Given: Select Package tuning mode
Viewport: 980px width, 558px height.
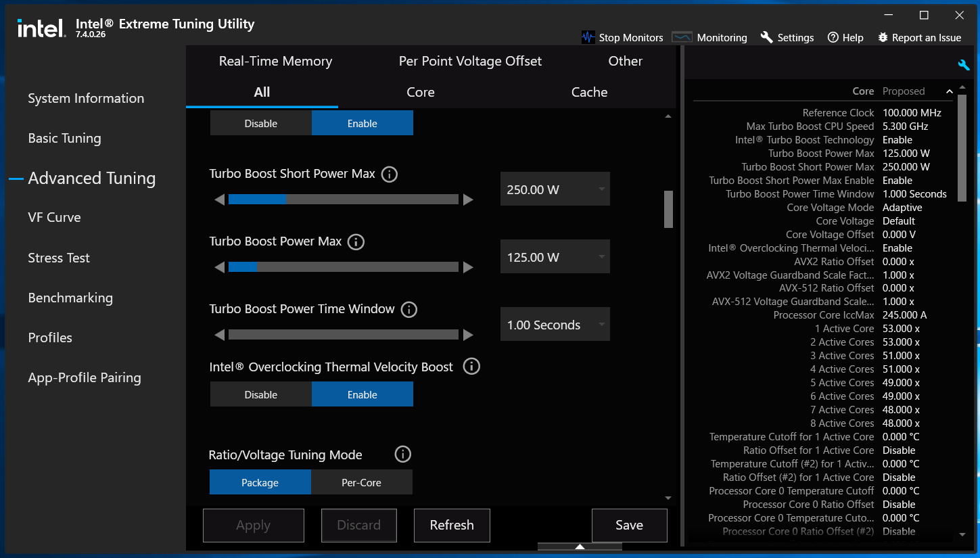Looking at the screenshot, I should pos(260,483).
